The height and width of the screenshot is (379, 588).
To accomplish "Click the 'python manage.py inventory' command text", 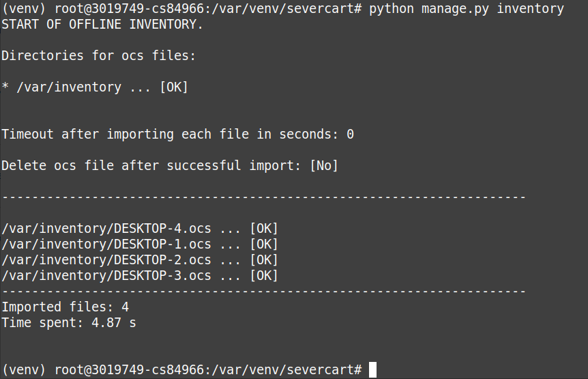I will click(467, 9).
